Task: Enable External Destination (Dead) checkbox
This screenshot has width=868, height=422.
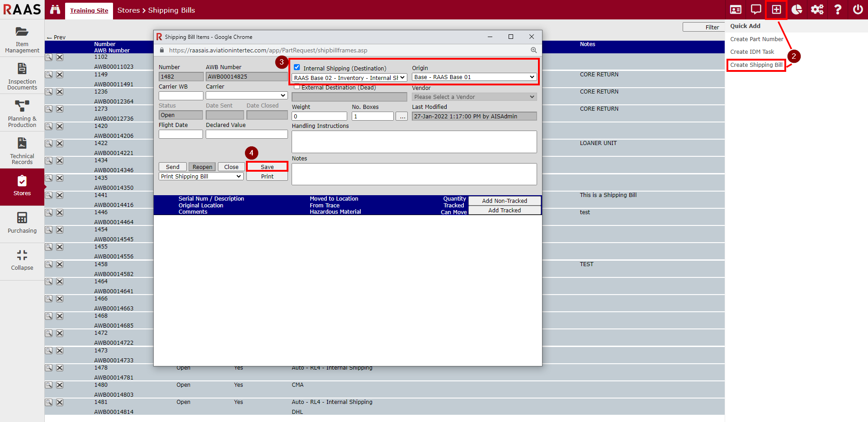Action: pos(297,87)
